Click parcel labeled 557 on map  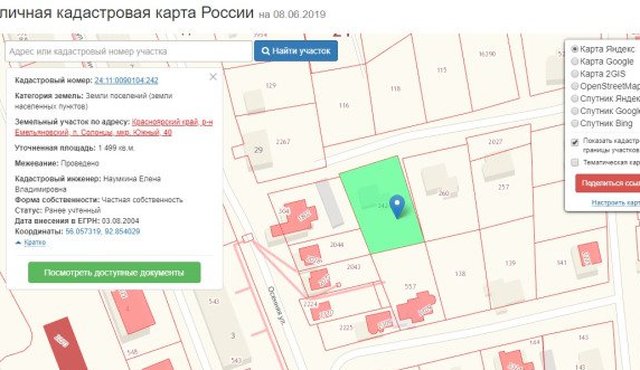click(410, 286)
